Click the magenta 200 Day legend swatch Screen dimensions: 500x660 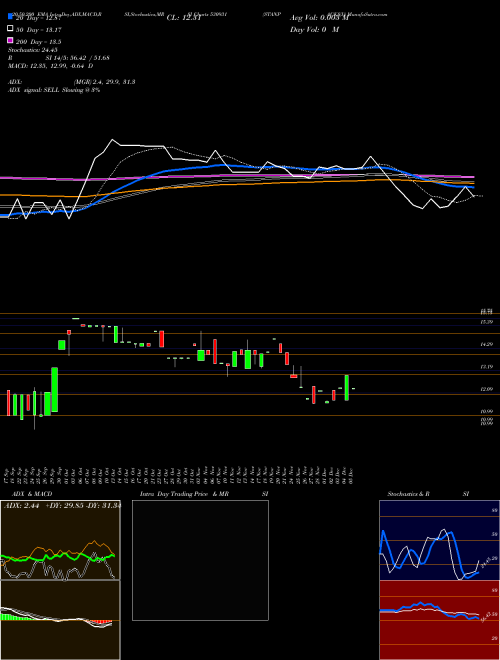pyautogui.click(x=10, y=40)
